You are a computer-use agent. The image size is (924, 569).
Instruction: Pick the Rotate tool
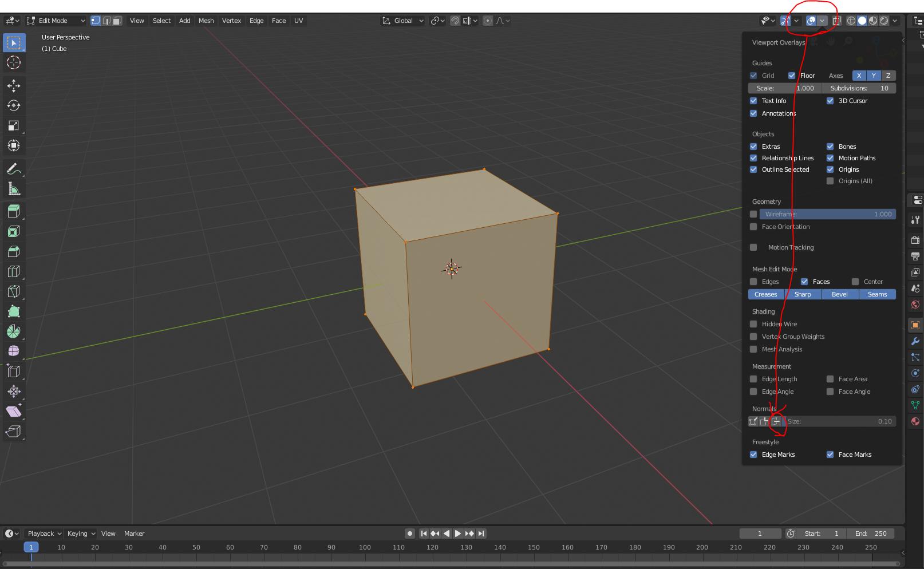click(14, 106)
